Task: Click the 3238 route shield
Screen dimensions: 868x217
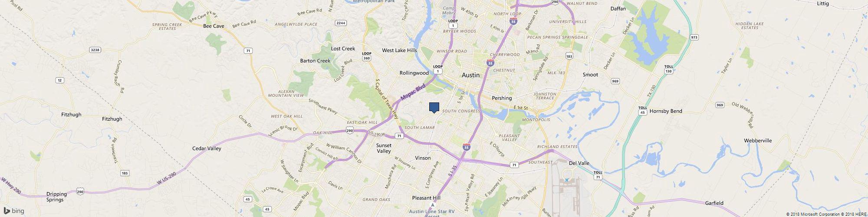Action: click(95, 50)
